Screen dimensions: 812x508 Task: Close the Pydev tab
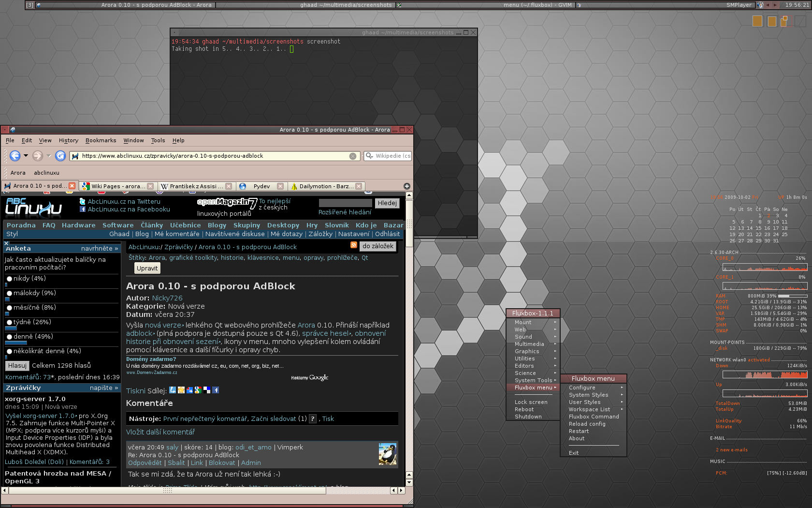point(280,186)
